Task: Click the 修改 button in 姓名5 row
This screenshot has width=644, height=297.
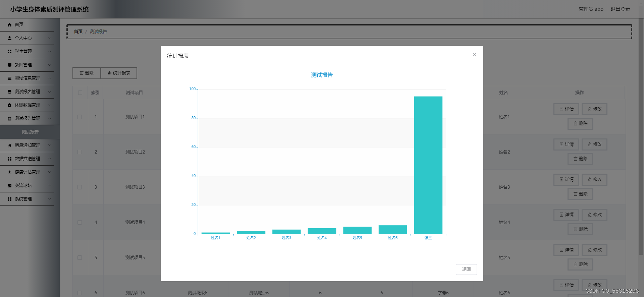Action: coord(594,250)
